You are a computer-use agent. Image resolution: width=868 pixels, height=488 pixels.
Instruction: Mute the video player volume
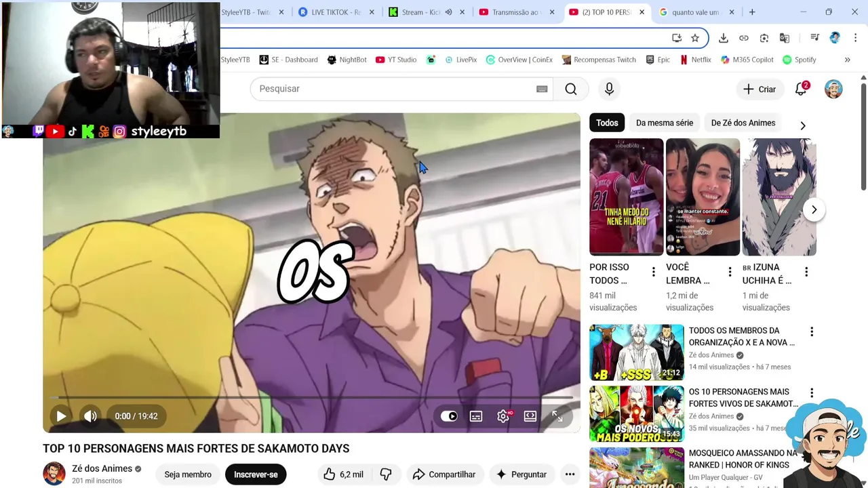click(x=90, y=416)
